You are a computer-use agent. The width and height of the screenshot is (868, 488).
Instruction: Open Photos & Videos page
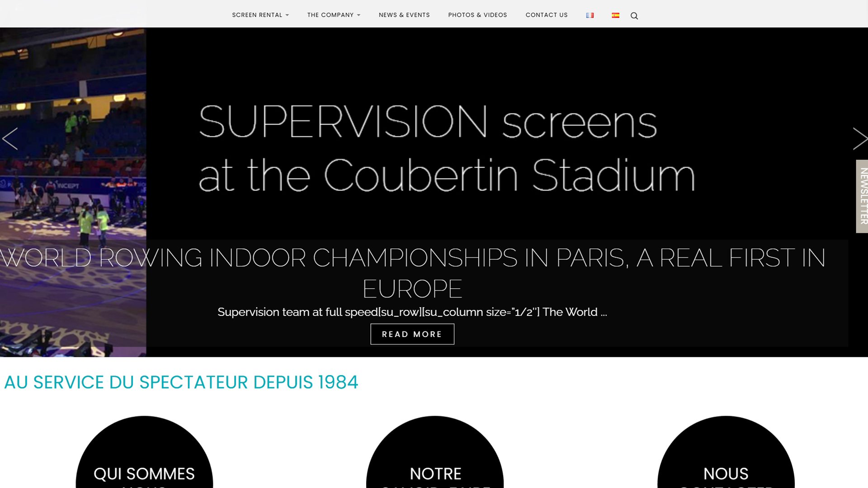477,15
